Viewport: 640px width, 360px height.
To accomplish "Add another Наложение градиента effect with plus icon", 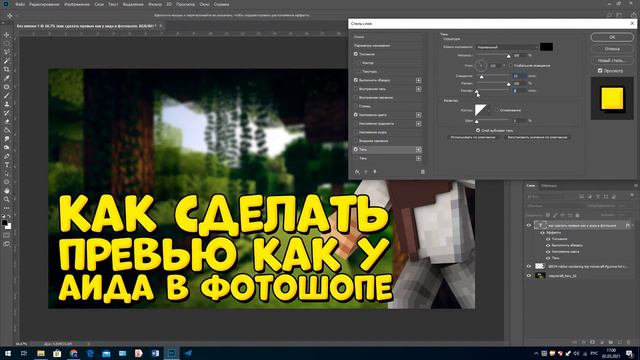I will tap(418, 124).
